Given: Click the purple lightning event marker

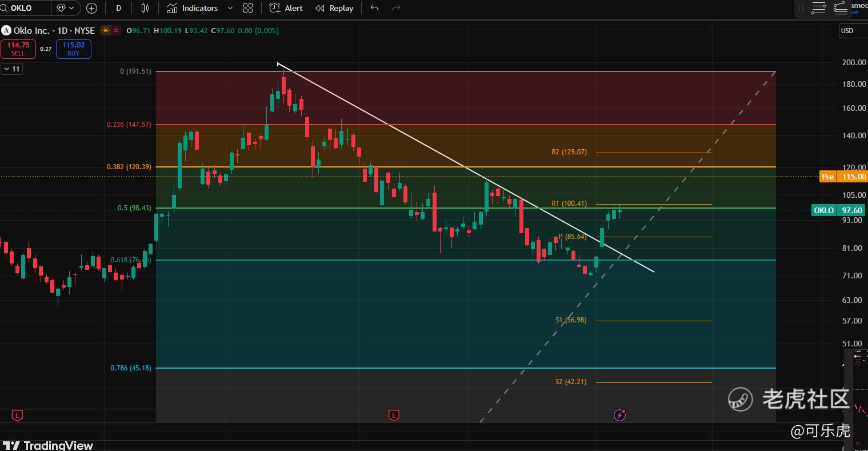Looking at the screenshot, I should 619,415.
